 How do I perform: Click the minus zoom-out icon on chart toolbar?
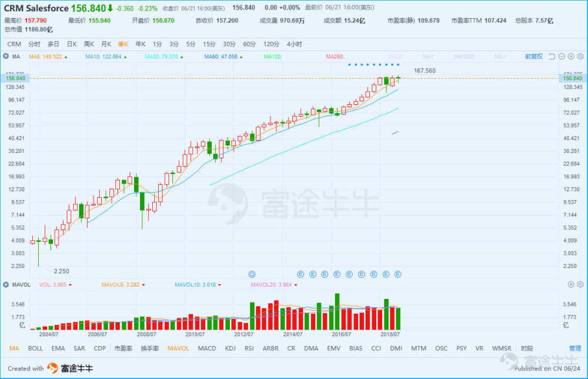(562, 56)
